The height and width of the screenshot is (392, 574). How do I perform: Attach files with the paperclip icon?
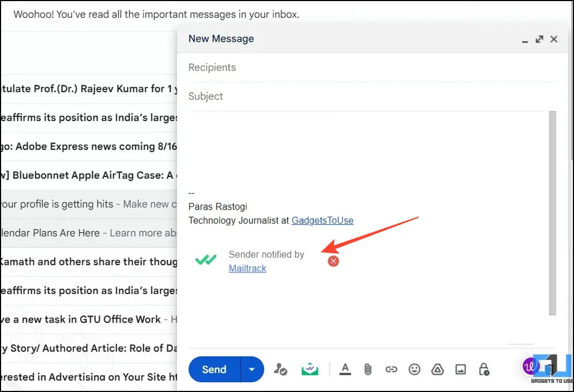click(368, 369)
